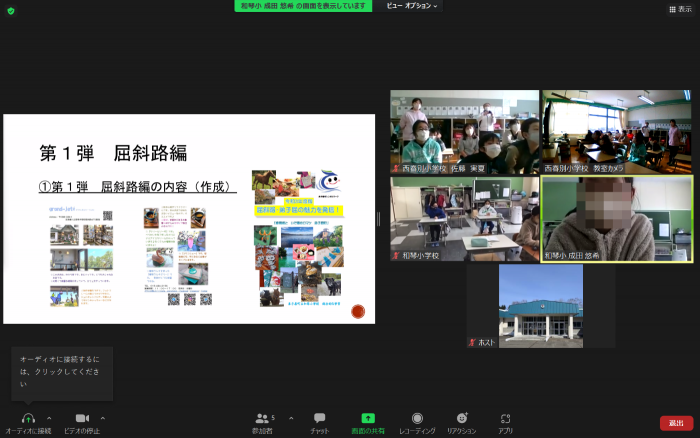Expand video options arrow next to camera
The image size is (700, 438).
tap(102, 418)
